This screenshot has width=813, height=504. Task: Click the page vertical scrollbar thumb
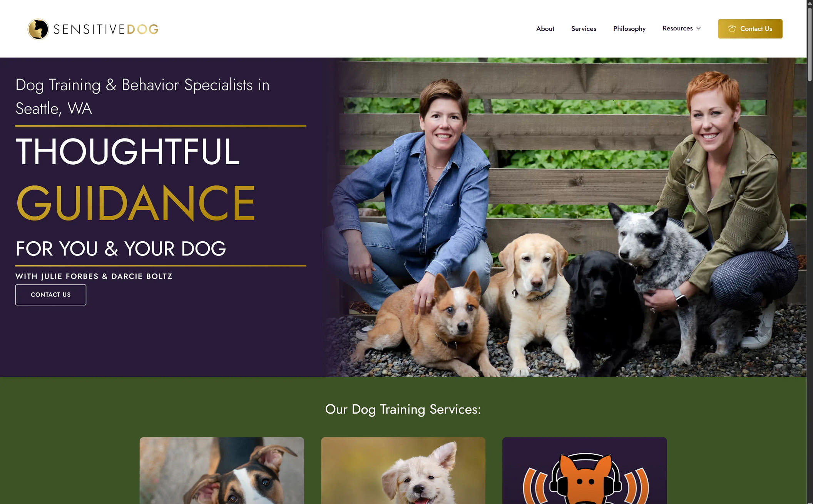pyautogui.click(x=810, y=44)
